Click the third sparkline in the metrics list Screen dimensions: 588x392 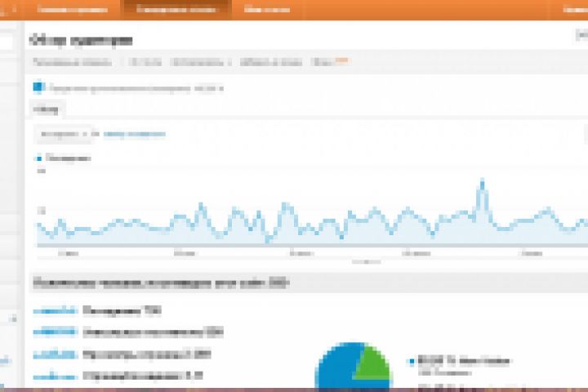click(x=56, y=354)
